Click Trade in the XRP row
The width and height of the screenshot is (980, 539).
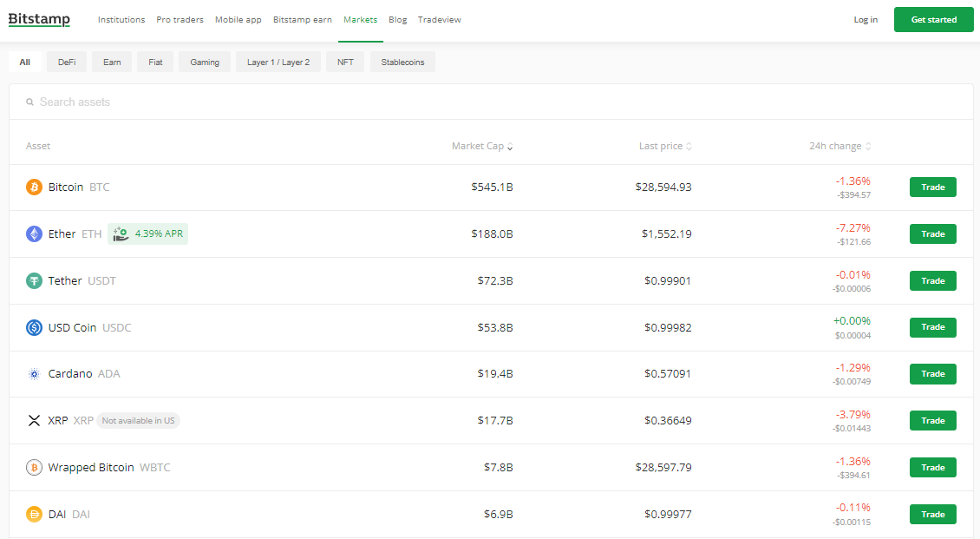point(932,421)
